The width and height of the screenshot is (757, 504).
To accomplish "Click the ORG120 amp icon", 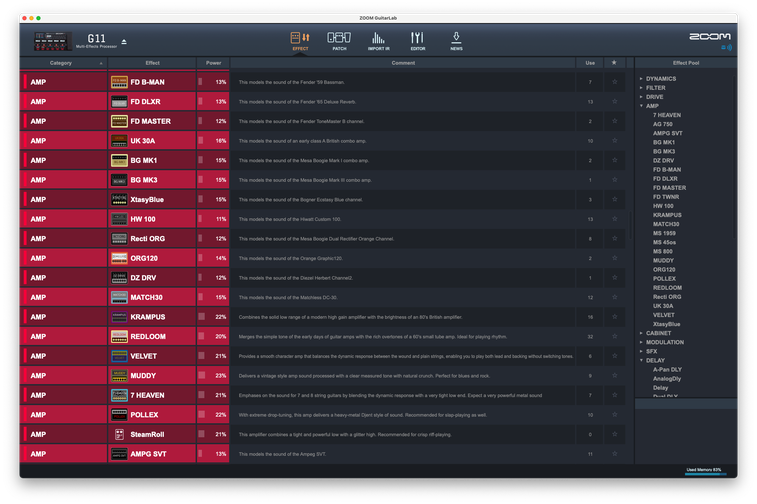I will pyautogui.click(x=119, y=258).
